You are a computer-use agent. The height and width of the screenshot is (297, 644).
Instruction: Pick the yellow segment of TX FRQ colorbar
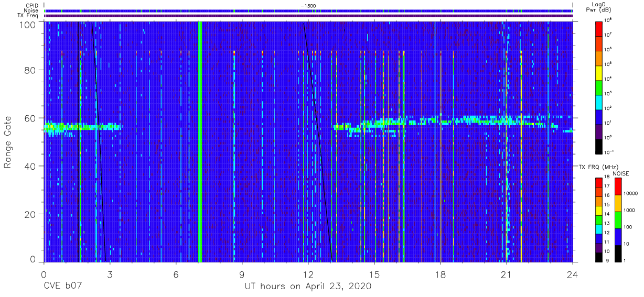click(x=599, y=210)
